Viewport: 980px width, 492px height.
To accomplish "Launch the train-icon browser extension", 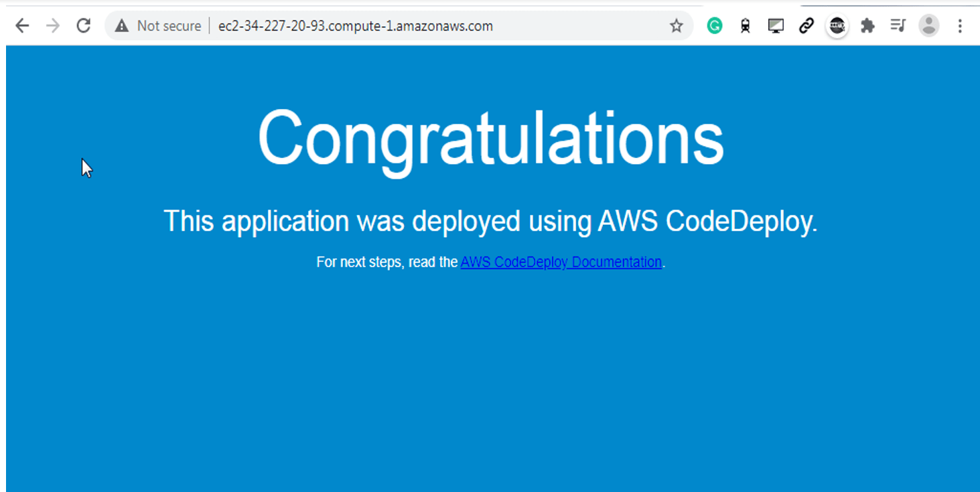I will coord(745,25).
